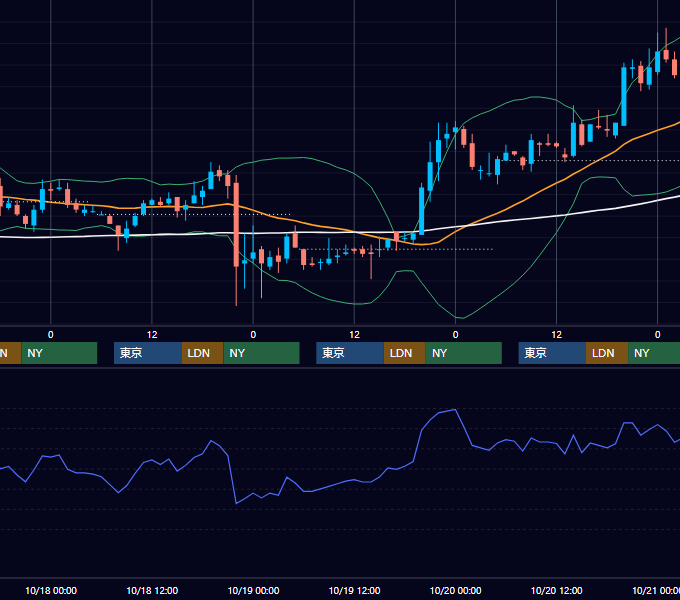Click the 10/19 00:00 date label
Image resolution: width=680 pixels, height=600 pixels.
pyautogui.click(x=253, y=590)
